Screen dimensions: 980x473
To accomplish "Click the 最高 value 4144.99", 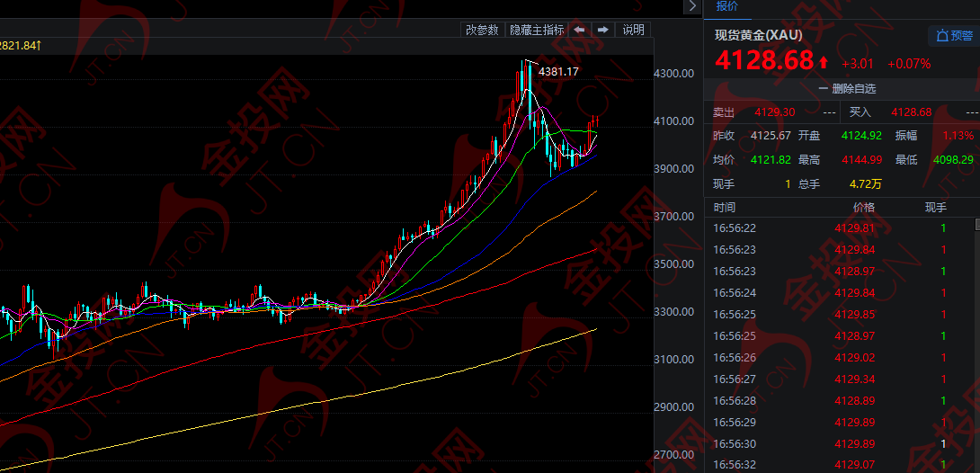I will 862,160.
